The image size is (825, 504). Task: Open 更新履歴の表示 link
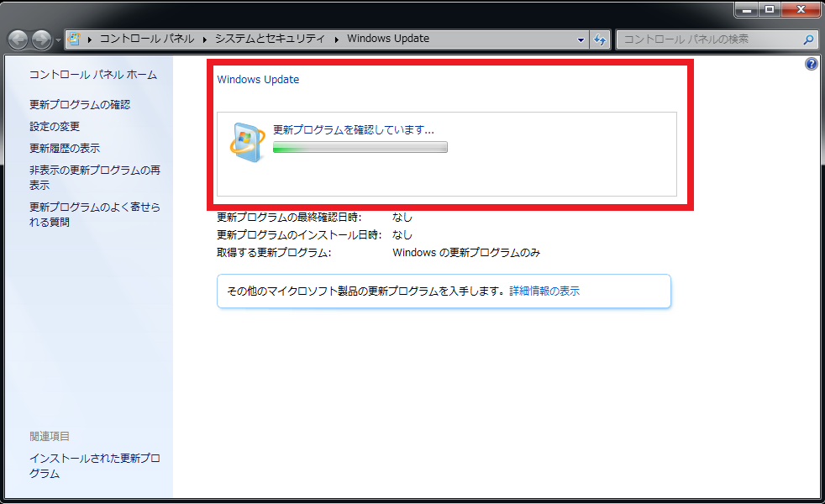click(x=65, y=149)
